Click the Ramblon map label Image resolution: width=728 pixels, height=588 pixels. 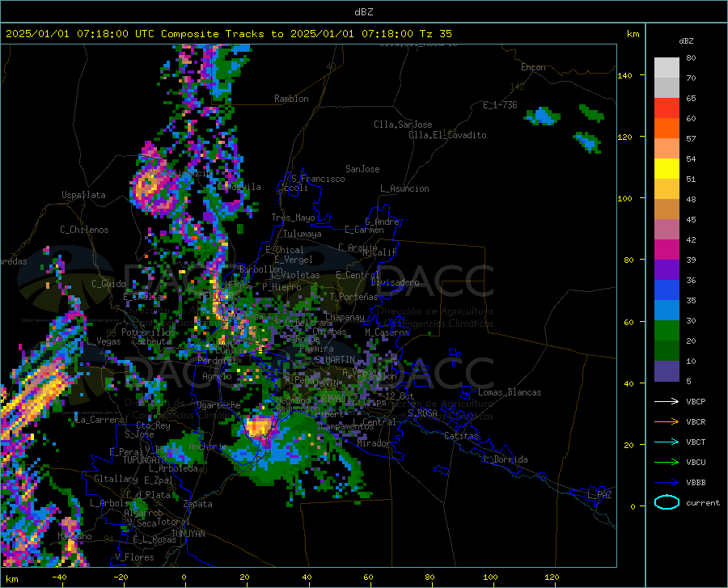coord(291,99)
